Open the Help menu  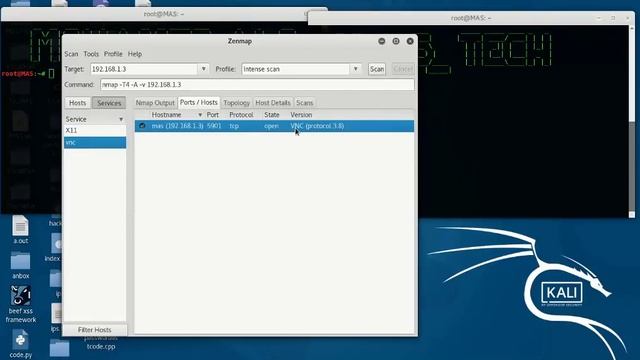point(135,54)
